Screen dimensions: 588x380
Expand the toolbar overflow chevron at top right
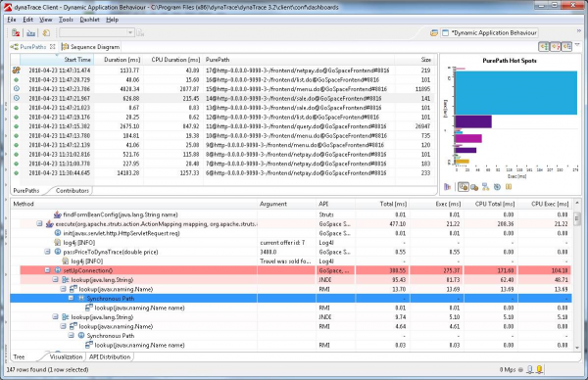point(578,31)
